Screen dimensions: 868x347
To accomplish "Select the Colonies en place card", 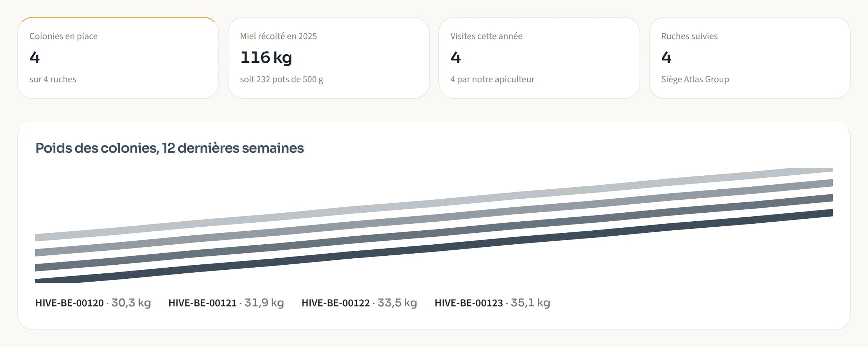I will click(x=118, y=57).
